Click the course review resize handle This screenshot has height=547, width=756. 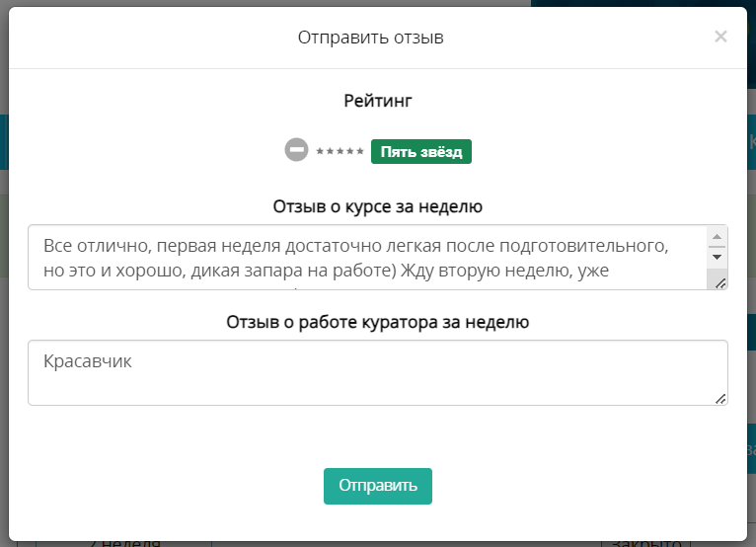click(720, 283)
